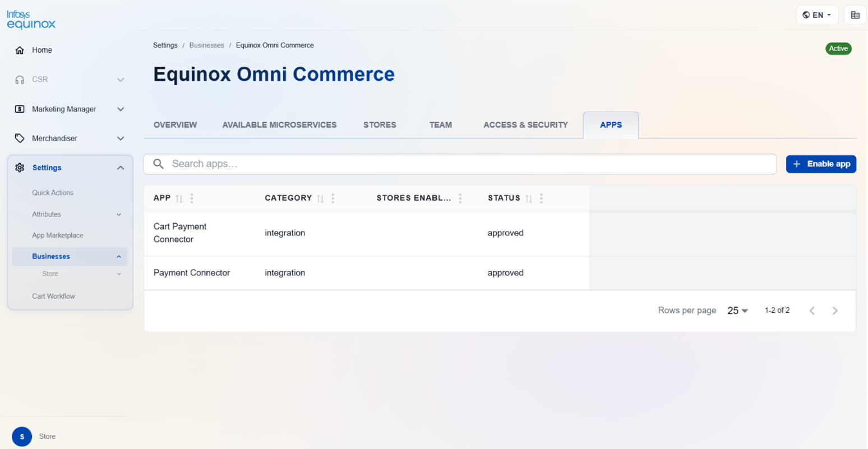The image size is (868, 449).
Task: Click the Home menu label
Action: [42, 50]
